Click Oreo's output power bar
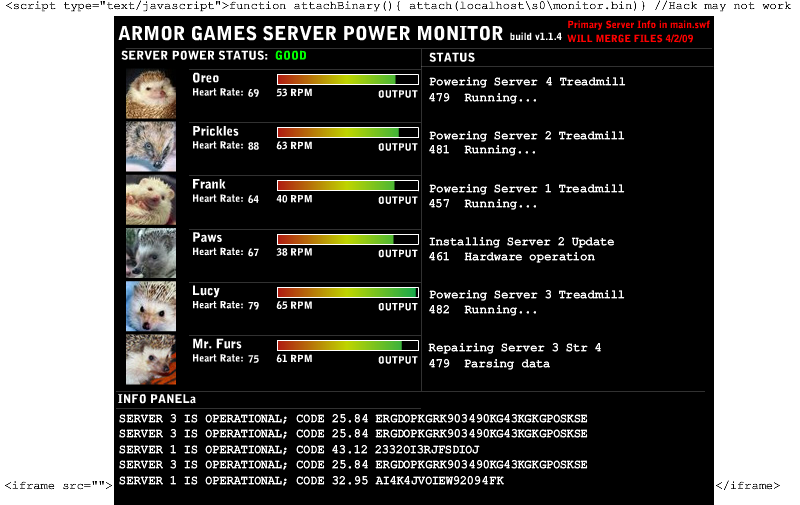800x505 pixels. click(348, 80)
